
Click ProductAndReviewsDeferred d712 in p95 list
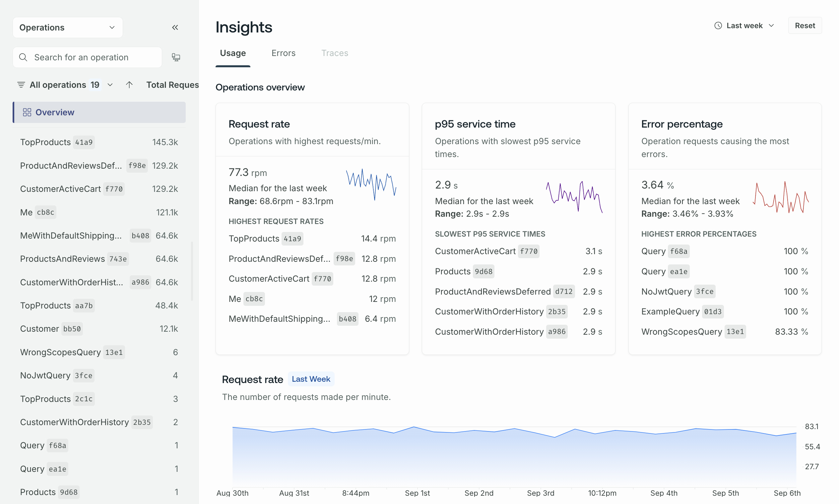[518, 291]
